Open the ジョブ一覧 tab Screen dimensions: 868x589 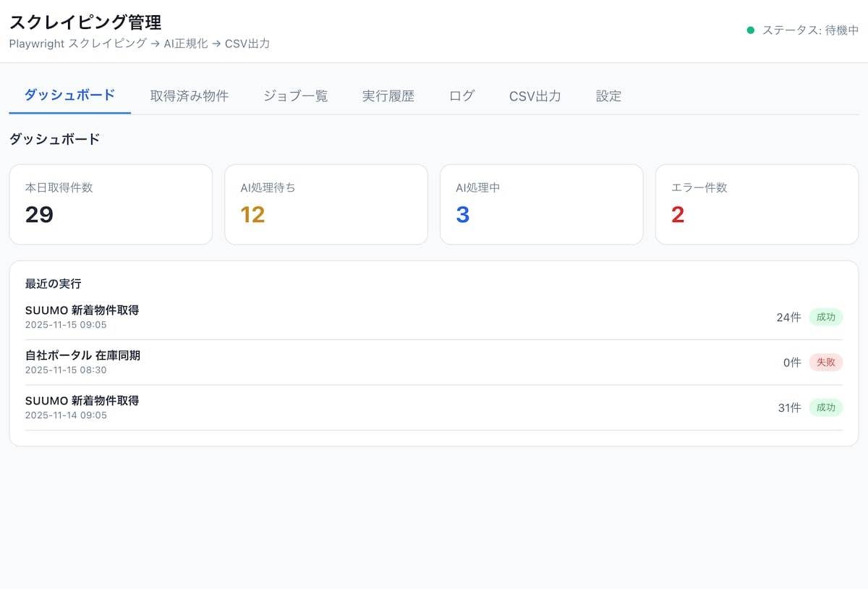click(295, 96)
